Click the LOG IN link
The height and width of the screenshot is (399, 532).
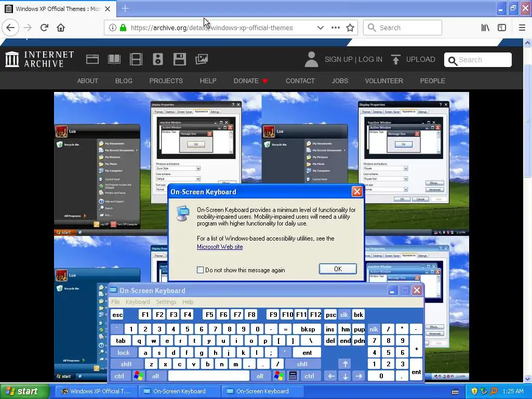(x=370, y=59)
